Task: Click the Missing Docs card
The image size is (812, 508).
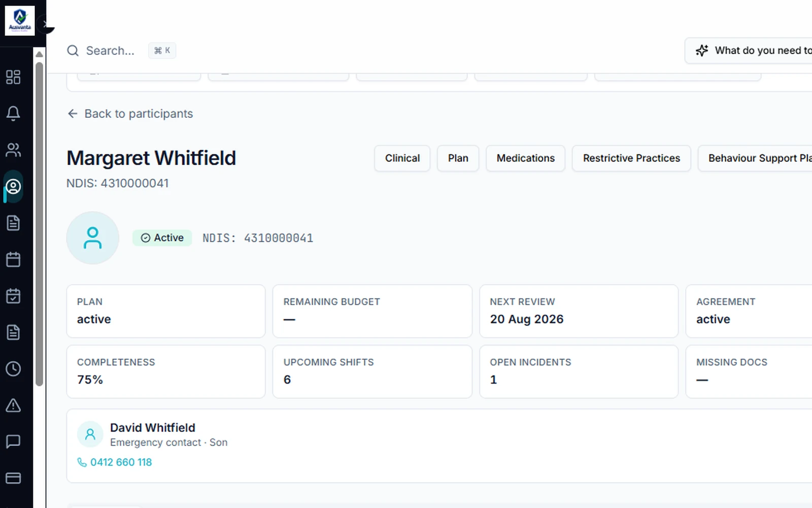Action: coord(749,372)
